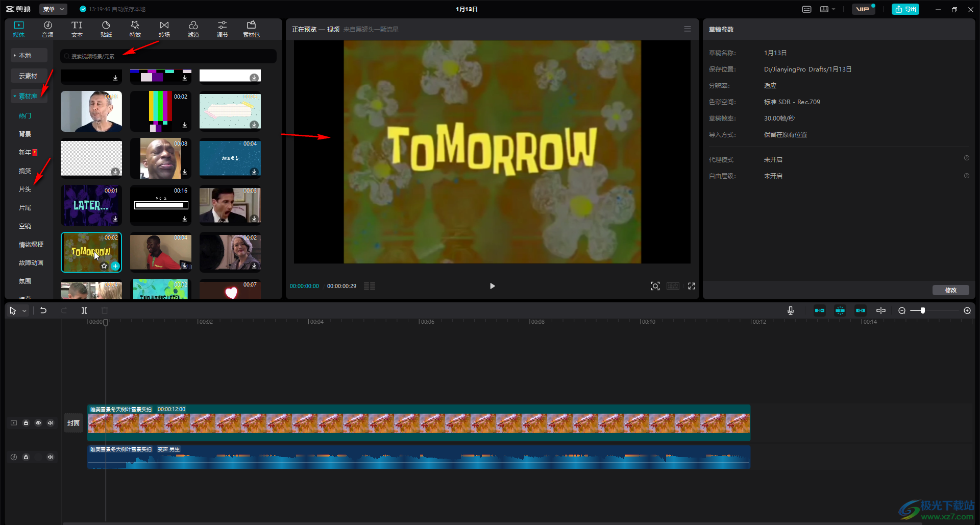Select the 新年 category
This screenshot has height=525, width=980.
[28, 152]
